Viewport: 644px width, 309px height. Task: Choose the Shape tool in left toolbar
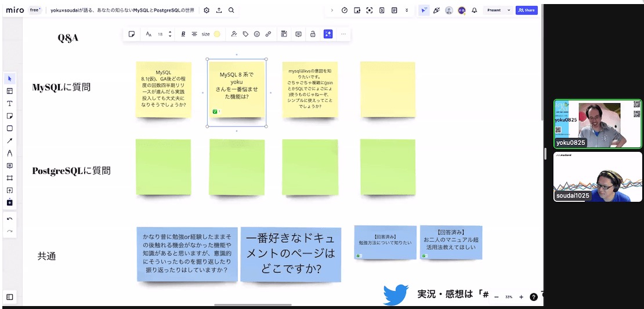(10, 128)
